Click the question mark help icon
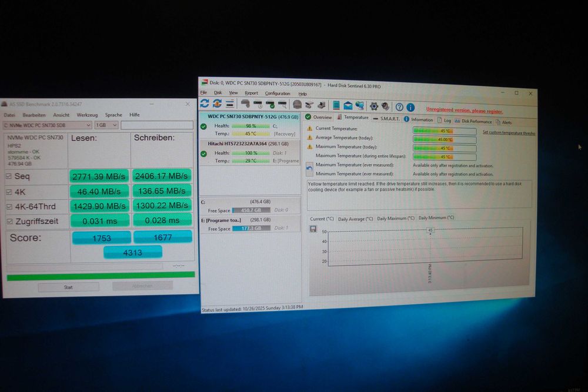The height and width of the screenshot is (392, 588). click(x=399, y=107)
